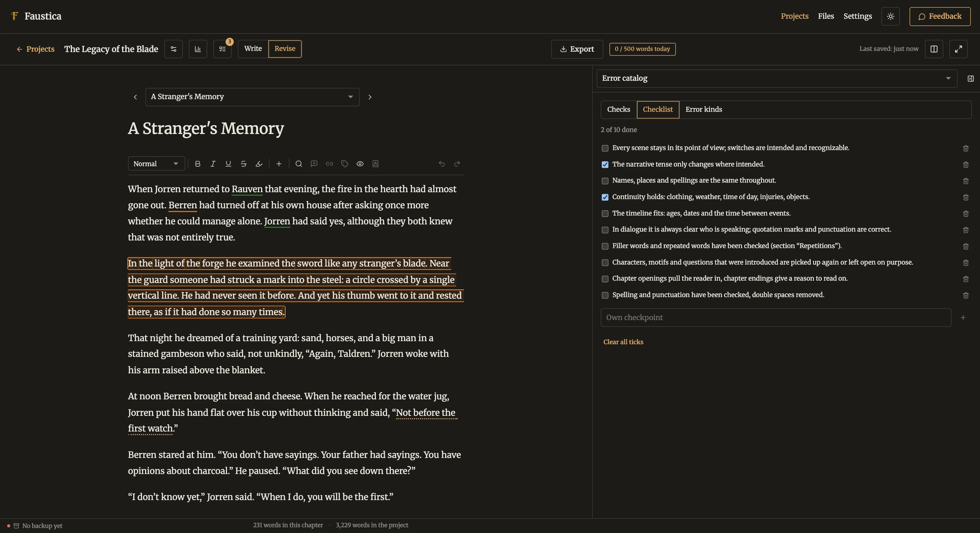This screenshot has width=980, height=533.
Task: Undo the last edit
Action: tap(441, 164)
